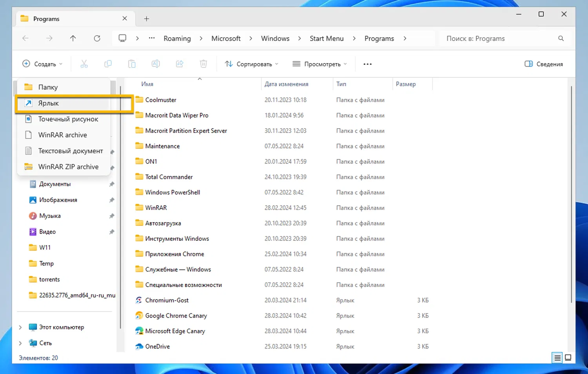
Task: Choose Ярлык from the create menu
Action: click(x=64, y=103)
